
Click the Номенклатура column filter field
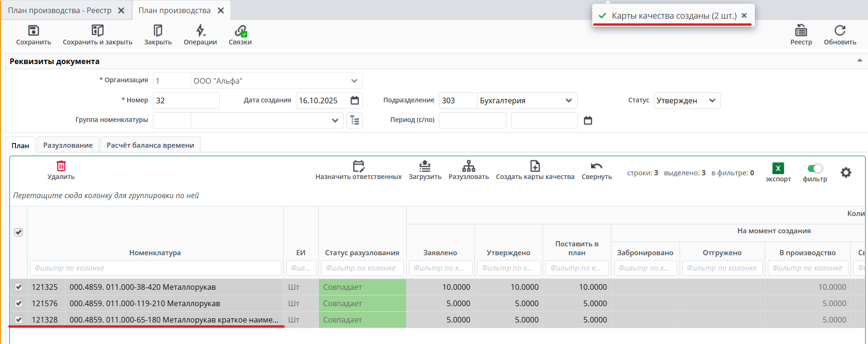tap(155, 268)
